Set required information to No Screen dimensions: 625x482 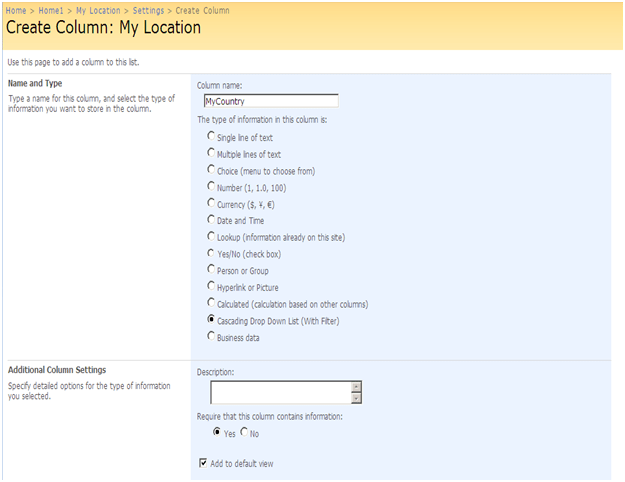[x=244, y=432]
